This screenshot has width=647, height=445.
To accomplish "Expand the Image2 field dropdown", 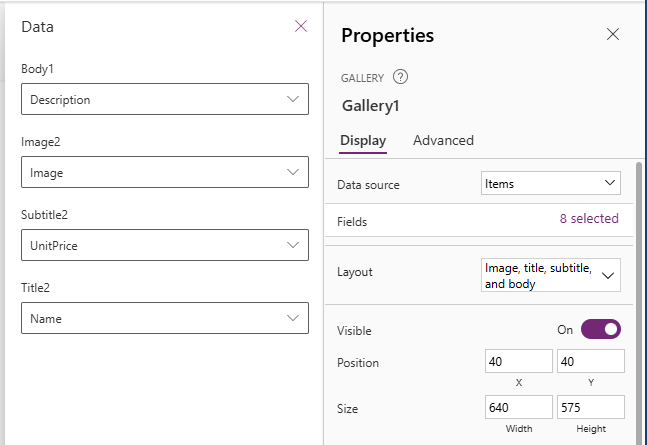I will [x=165, y=172].
